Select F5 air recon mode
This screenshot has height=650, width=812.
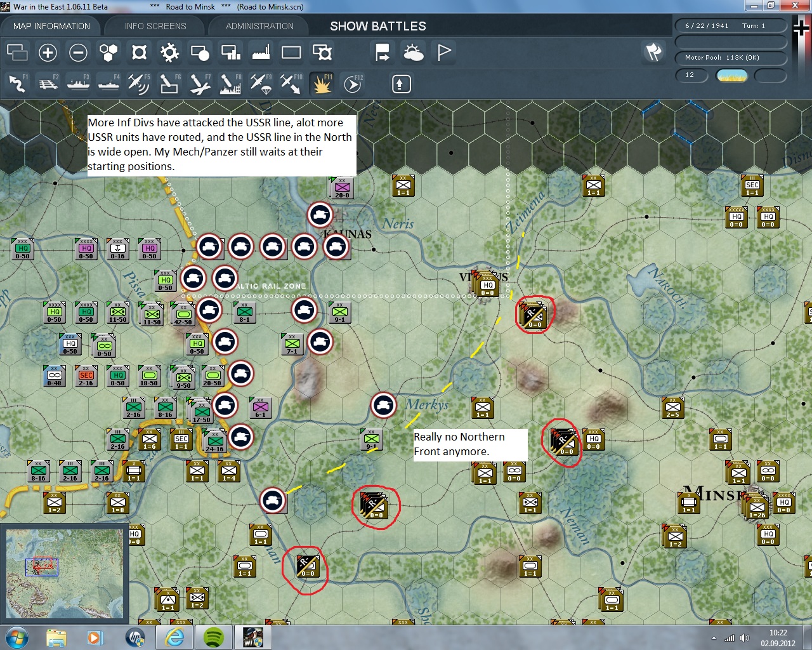139,84
